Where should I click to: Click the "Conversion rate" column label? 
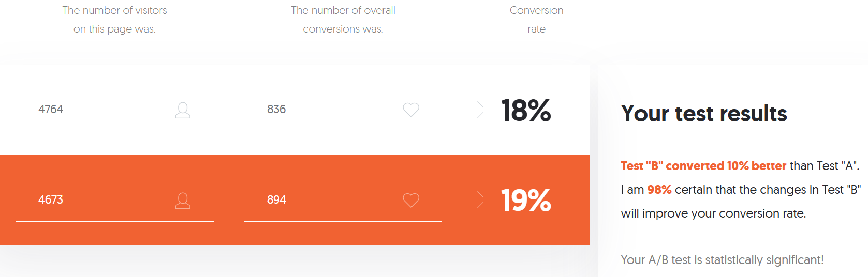[537, 20]
